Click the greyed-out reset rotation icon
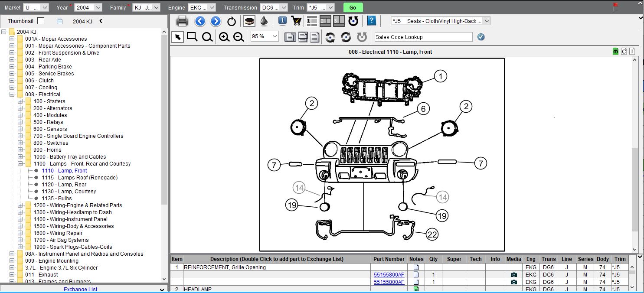 362,37
